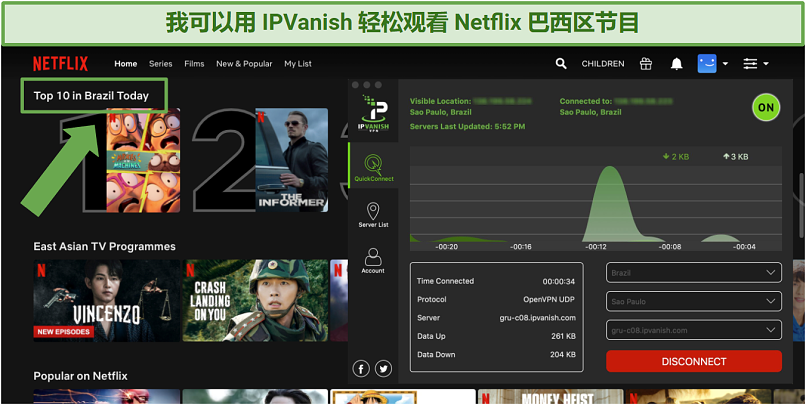Image resolution: width=806 pixels, height=405 pixels.
Task: Click the sliders settings icon
Action: [750, 64]
